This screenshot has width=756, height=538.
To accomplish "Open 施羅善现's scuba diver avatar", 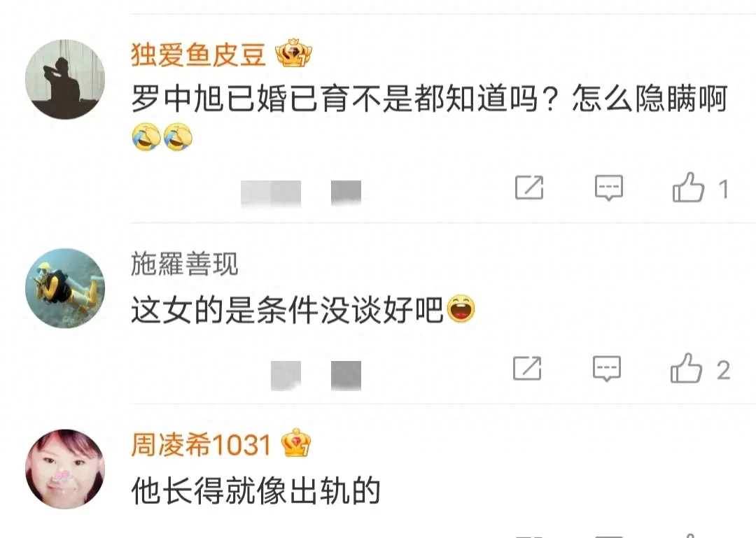I will (64, 288).
